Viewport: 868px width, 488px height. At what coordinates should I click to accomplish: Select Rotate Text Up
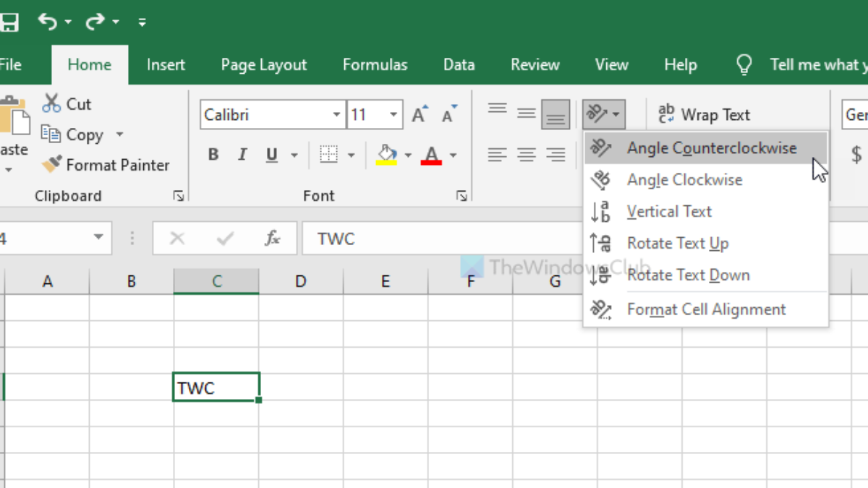click(678, 243)
